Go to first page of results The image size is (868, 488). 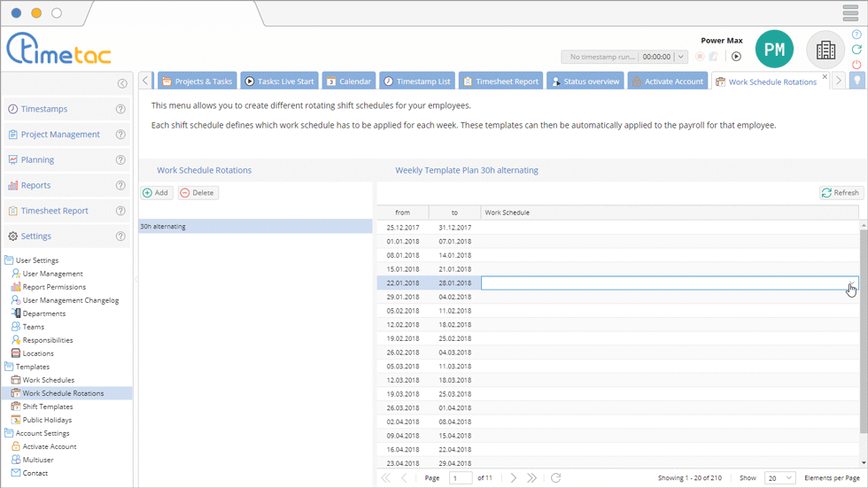(x=386, y=477)
